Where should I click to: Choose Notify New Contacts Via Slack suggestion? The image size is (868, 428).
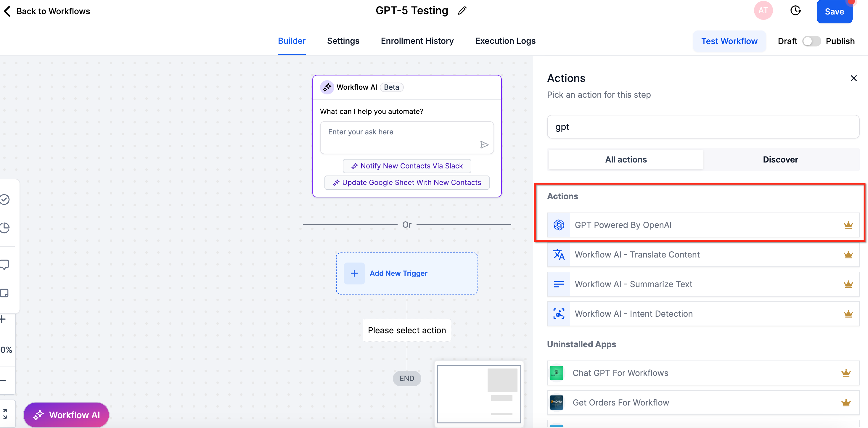407,166
